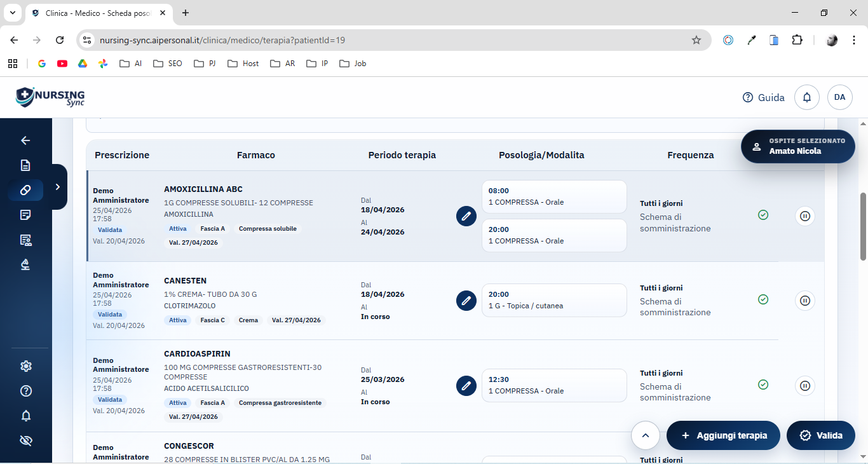
Task: Close the Clinica - Medico browser tab
Action: (161, 13)
